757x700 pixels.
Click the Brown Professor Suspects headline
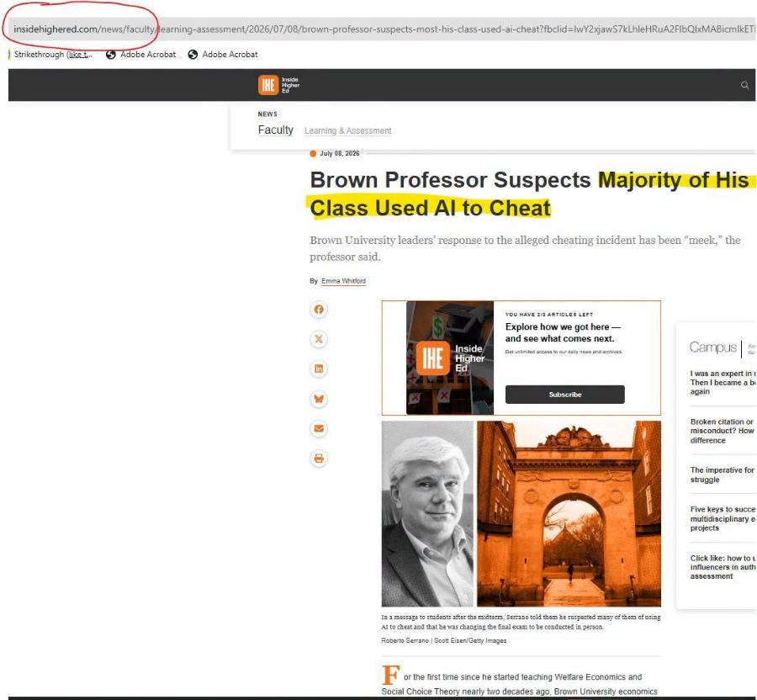529,194
